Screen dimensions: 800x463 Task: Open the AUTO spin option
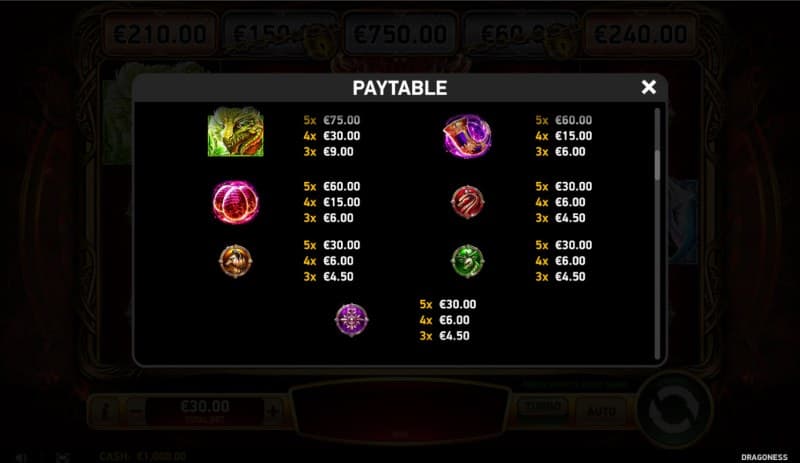(601, 411)
